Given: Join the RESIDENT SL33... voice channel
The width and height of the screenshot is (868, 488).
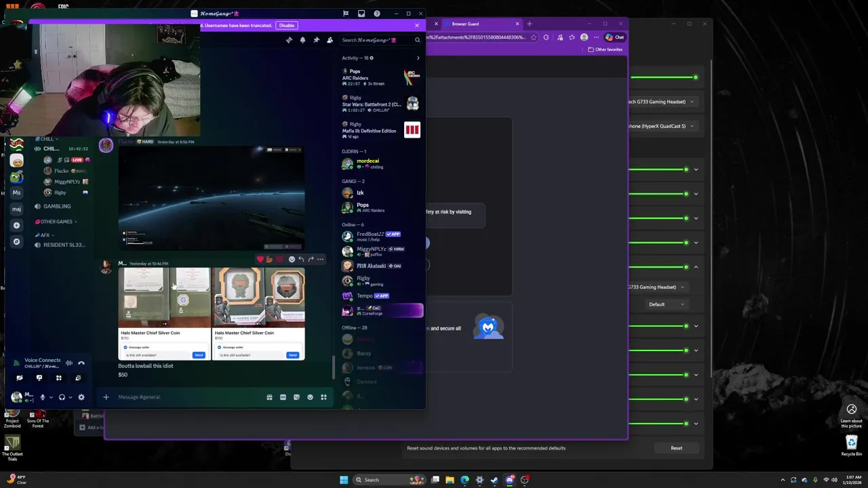Looking at the screenshot, I should (61, 245).
